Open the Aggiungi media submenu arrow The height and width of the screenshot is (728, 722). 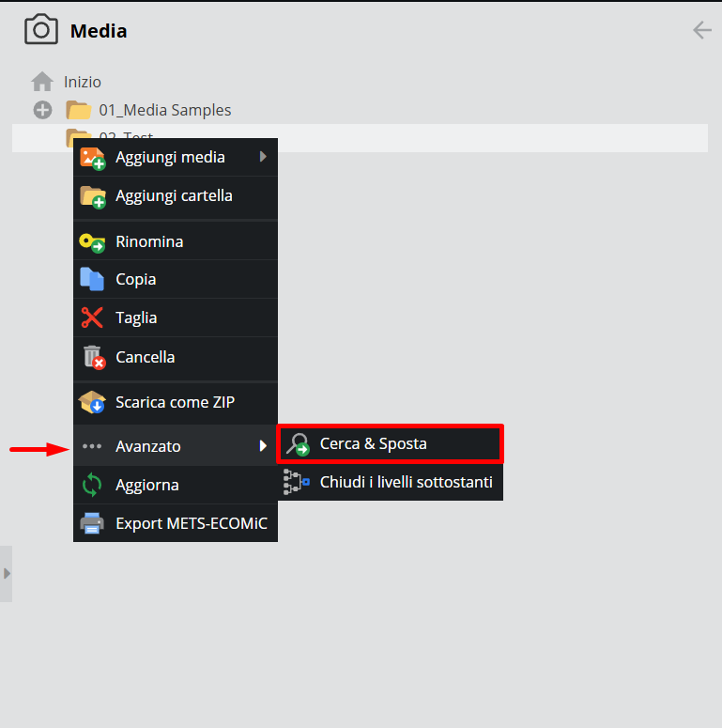(264, 157)
